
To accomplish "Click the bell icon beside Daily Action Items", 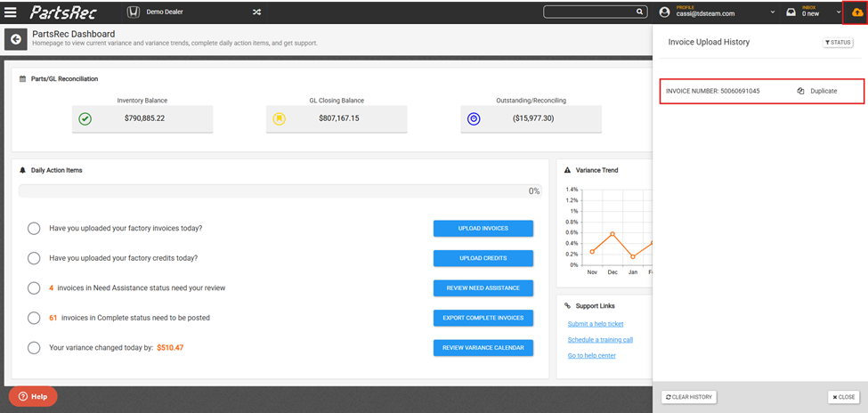I will [22, 171].
